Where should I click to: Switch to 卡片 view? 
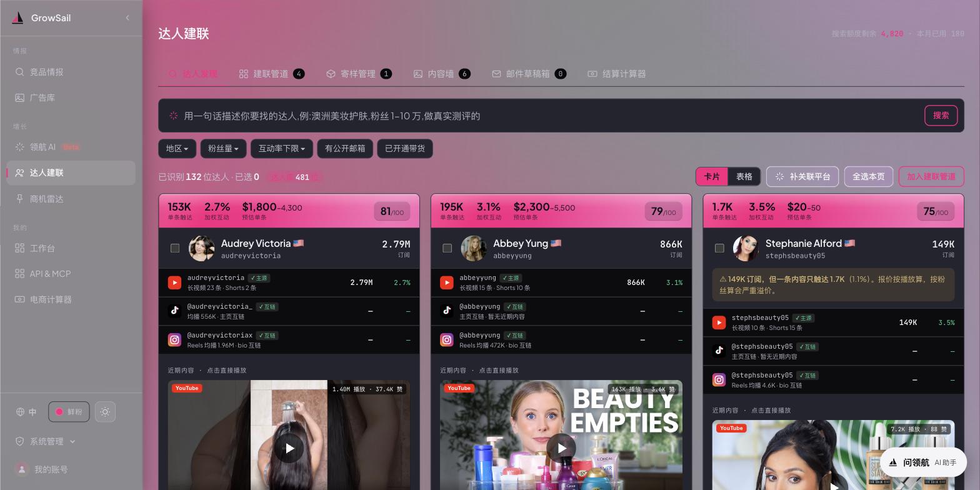pos(712,177)
